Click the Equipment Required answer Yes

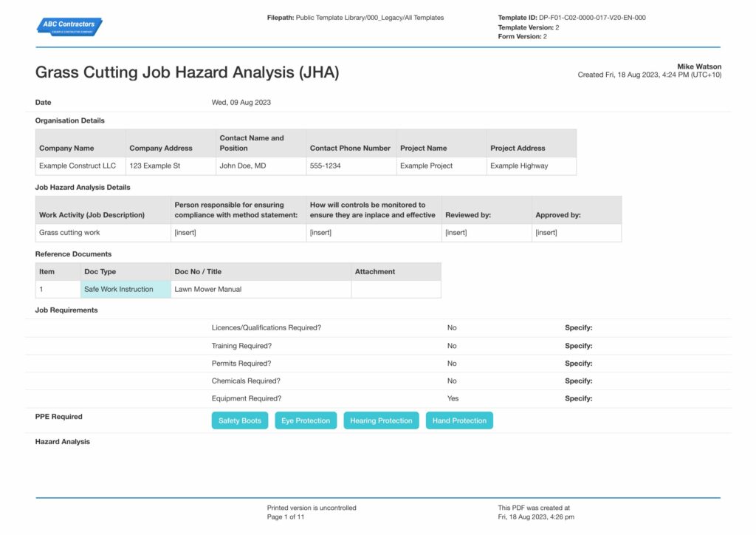pos(453,398)
